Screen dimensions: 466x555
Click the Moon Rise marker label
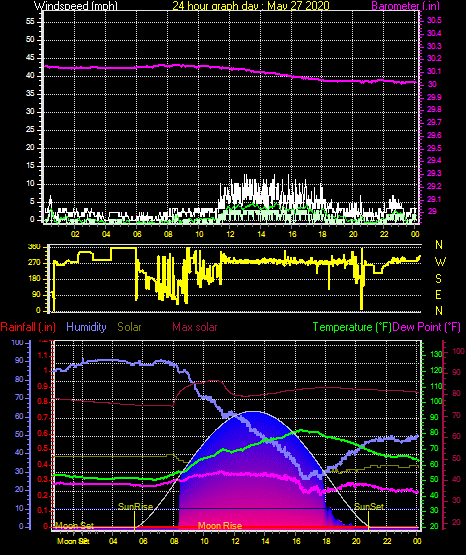[220, 526]
